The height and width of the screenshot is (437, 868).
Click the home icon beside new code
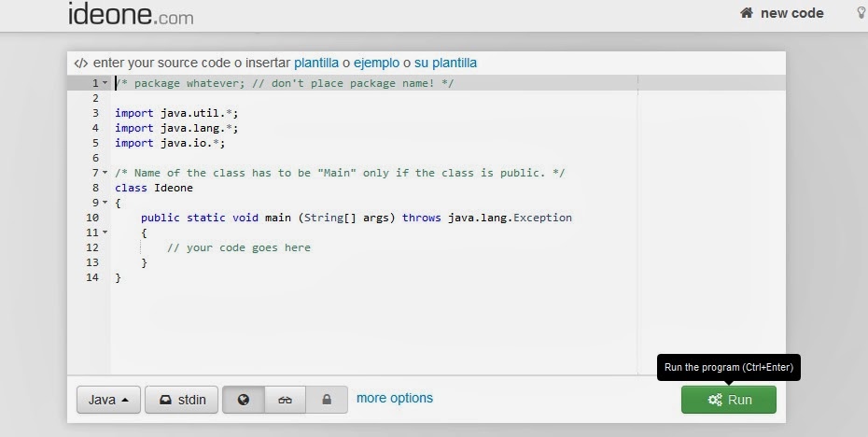click(x=747, y=13)
